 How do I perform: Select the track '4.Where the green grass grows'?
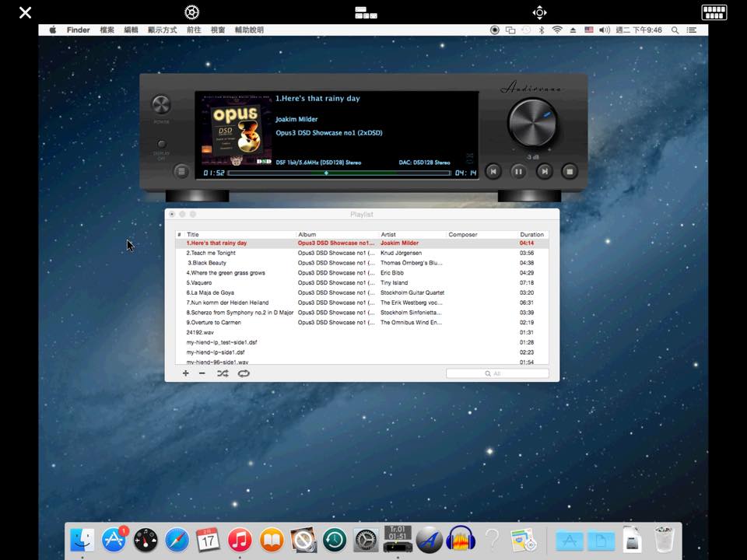pos(362,273)
